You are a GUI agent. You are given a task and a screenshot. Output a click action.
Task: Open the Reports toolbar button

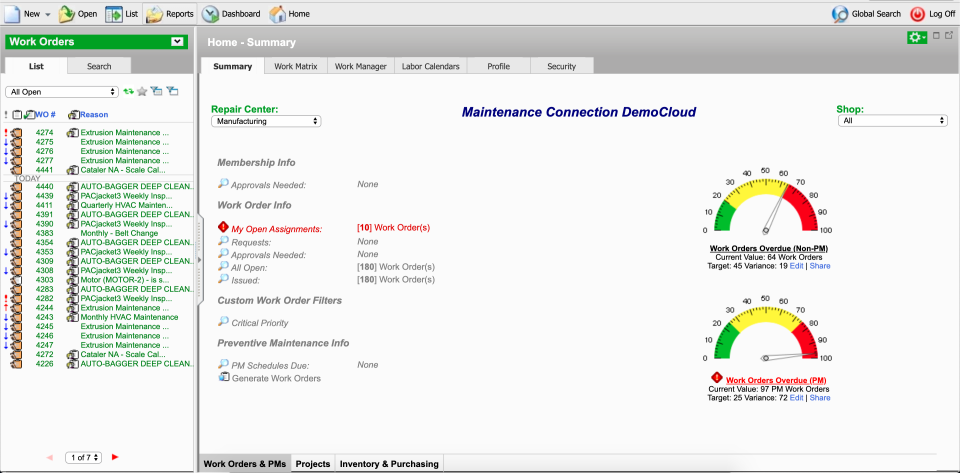170,13
